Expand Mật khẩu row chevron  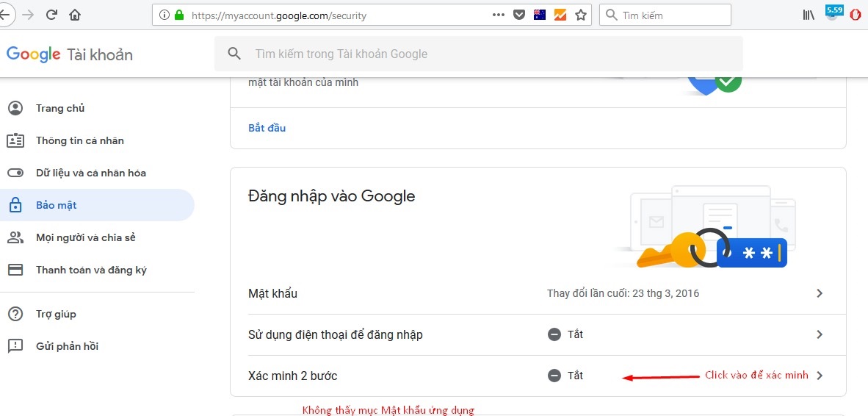[x=820, y=293]
